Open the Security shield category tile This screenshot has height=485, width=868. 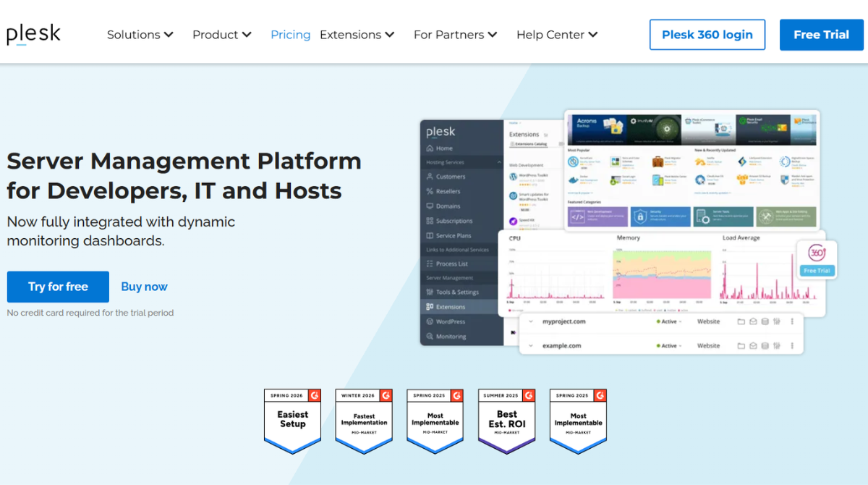pyautogui.click(x=659, y=216)
